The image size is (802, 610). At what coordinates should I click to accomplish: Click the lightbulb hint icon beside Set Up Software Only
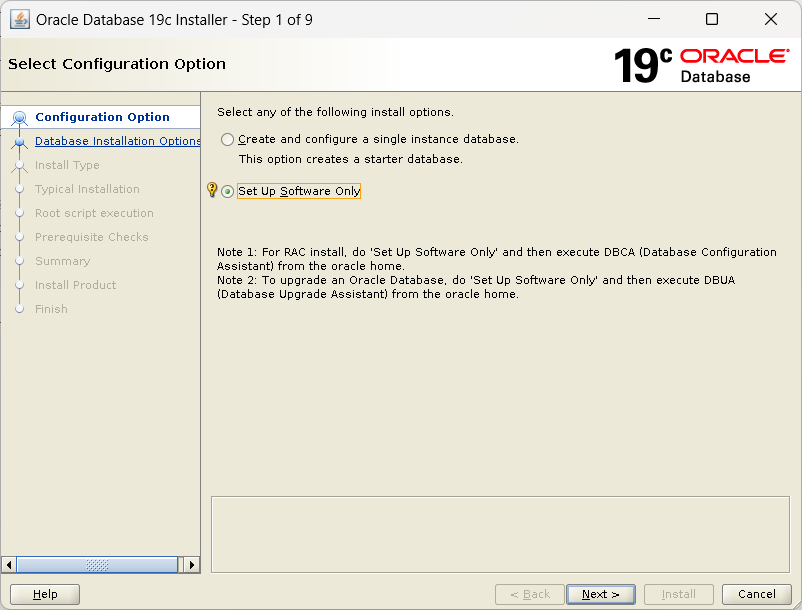tap(212, 190)
